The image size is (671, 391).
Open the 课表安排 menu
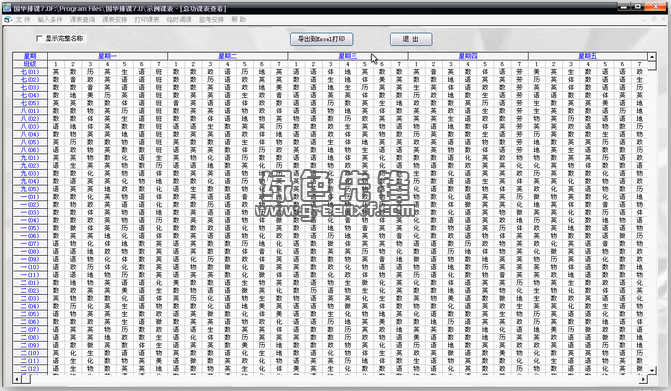(x=114, y=20)
